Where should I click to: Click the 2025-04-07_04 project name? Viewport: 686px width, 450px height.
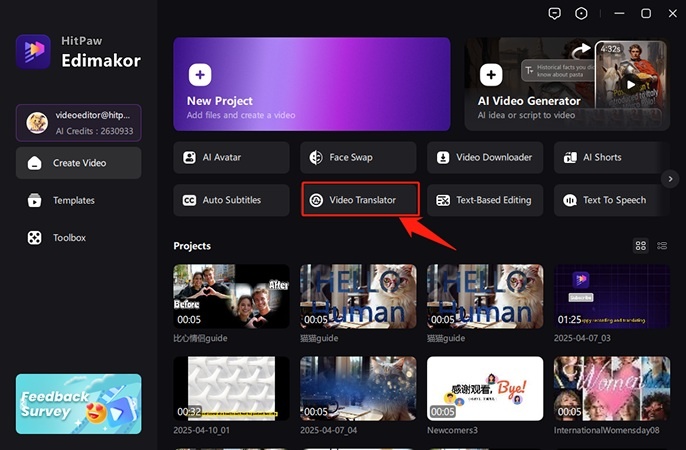click(x=329, y=430)
